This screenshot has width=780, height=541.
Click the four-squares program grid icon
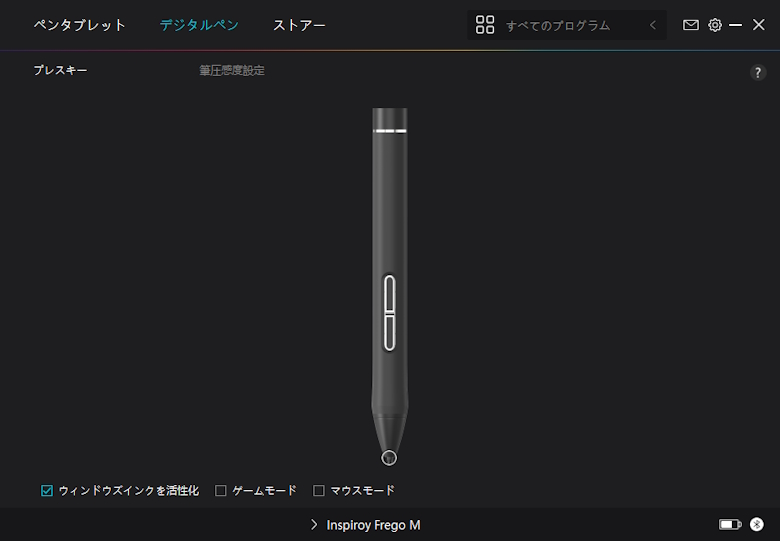[x=485, y=25]
